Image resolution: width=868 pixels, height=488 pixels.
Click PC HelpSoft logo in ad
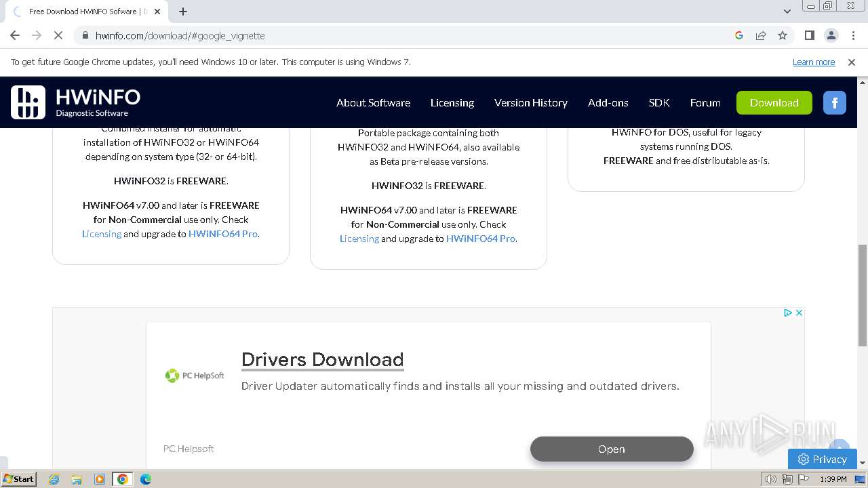[x=195, y=375]
